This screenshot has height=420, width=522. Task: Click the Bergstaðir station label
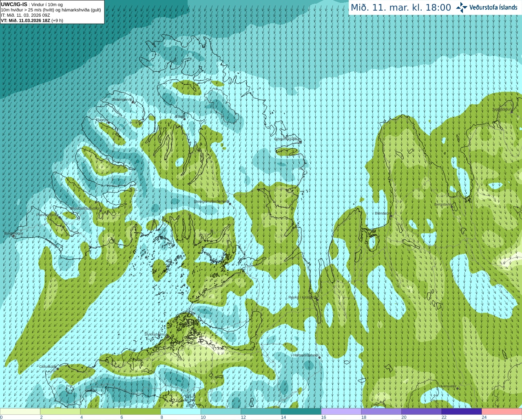tap(442, 204)
